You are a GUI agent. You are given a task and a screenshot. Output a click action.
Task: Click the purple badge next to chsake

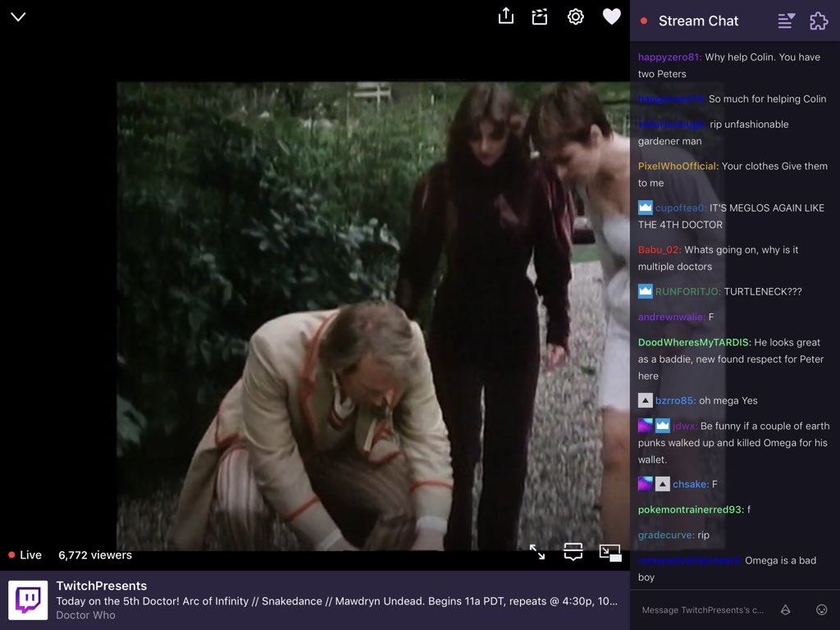(645, 483)
